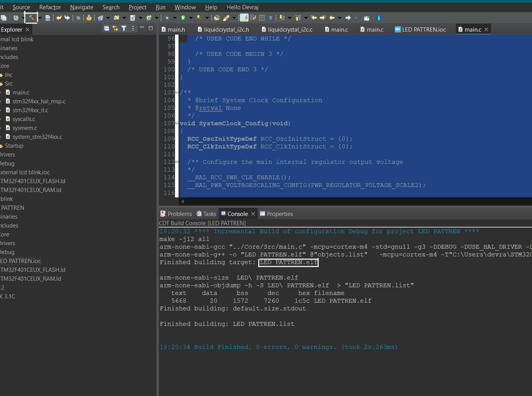Start debugging with the bug icon
The image size is (532, 396).
point(167,18)
